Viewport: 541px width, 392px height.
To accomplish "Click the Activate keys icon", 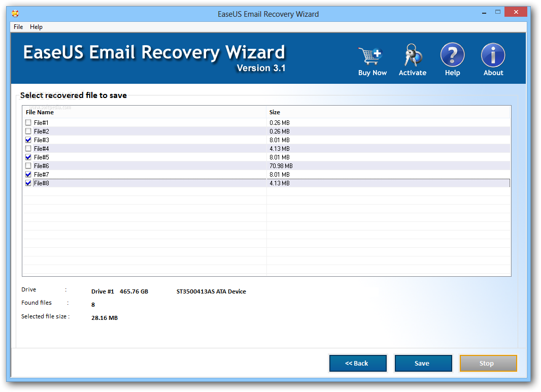I will pos(413,55).
